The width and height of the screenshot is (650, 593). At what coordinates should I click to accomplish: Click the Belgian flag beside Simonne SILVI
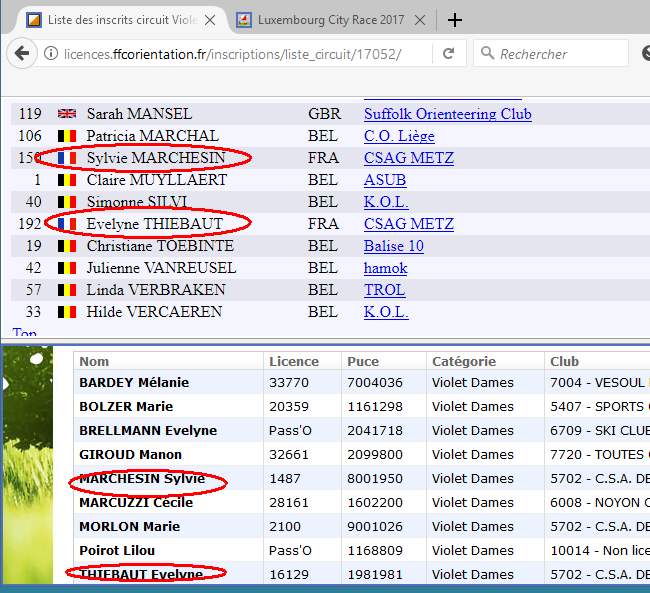tap(67, 202)
